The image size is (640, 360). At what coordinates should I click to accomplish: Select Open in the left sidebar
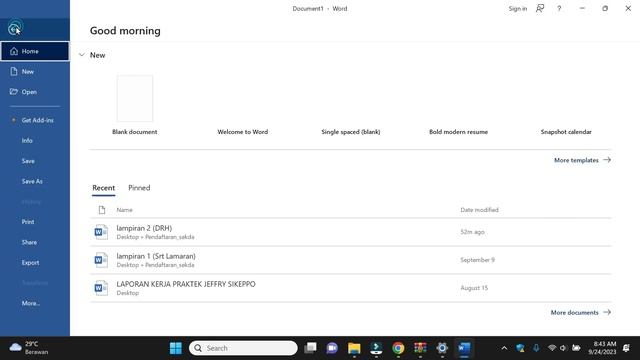(x=35, y=92)
